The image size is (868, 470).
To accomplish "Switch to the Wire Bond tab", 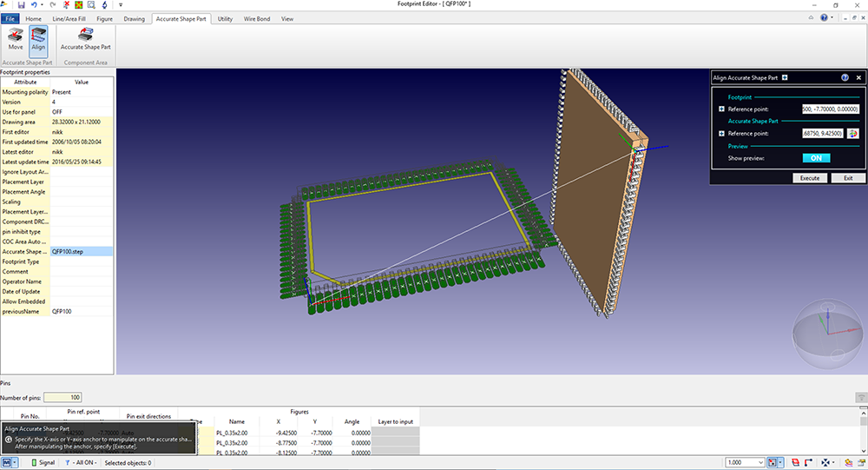I will coord(256,18).
